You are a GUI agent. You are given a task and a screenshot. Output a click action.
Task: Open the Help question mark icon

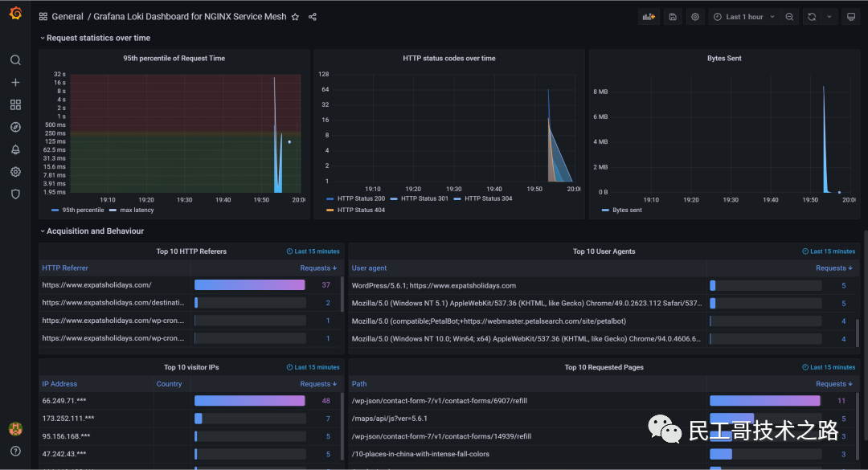coord(15,451)
